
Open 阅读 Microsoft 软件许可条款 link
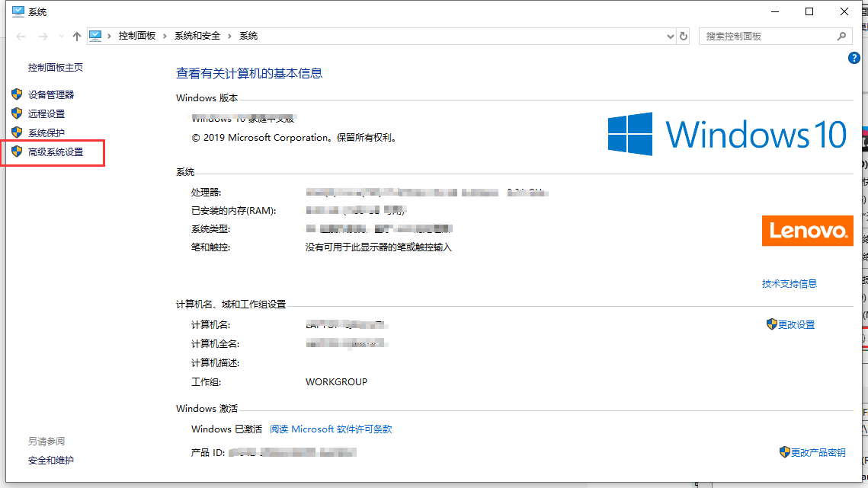click(331, 429)
